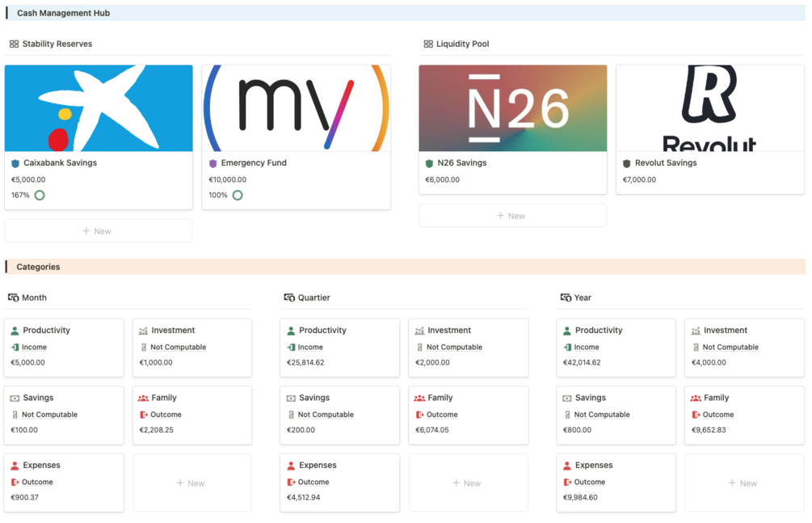Click the purple shield icon beside Emergency Fund

pos(213,163)
